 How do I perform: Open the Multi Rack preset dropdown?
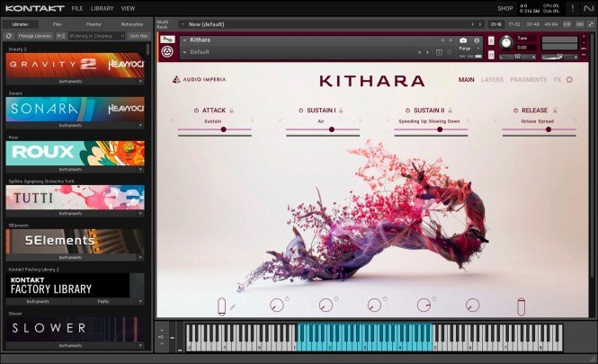pos(183,24)
